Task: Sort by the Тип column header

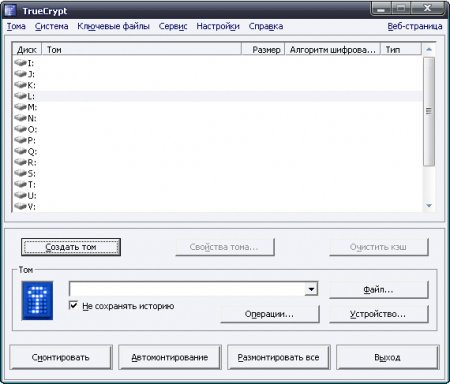Action: (401, 50)
